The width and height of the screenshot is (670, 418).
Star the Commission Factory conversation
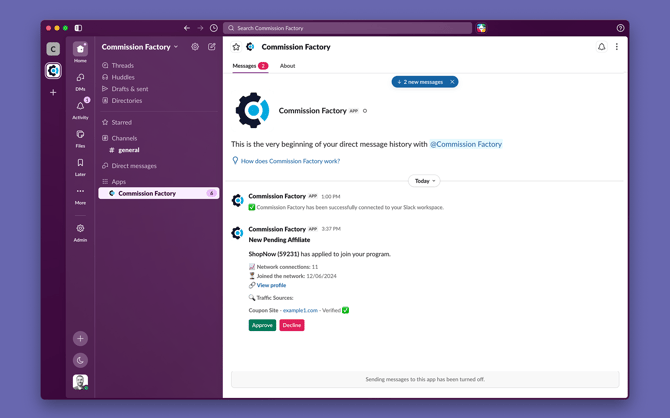point(236,47)
